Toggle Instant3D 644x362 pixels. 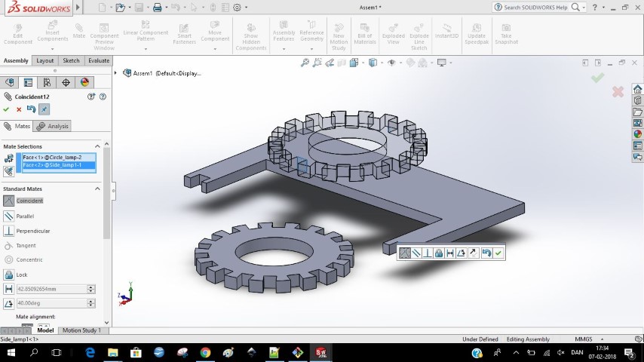446,31
